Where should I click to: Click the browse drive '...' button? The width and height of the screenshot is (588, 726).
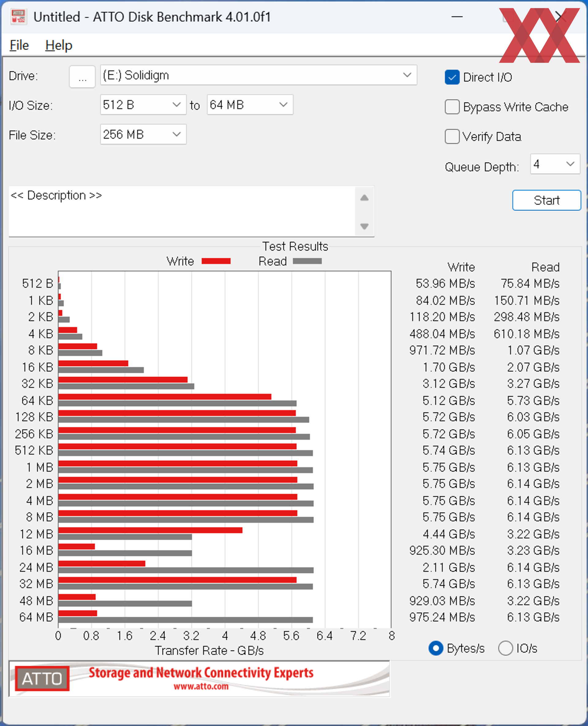pyautogui.click(x=82, y=77)
